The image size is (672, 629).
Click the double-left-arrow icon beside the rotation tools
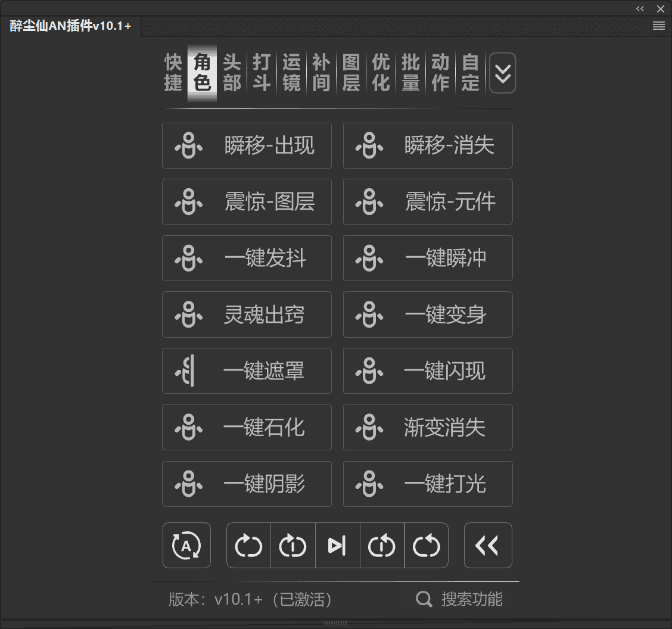[488, 545]
